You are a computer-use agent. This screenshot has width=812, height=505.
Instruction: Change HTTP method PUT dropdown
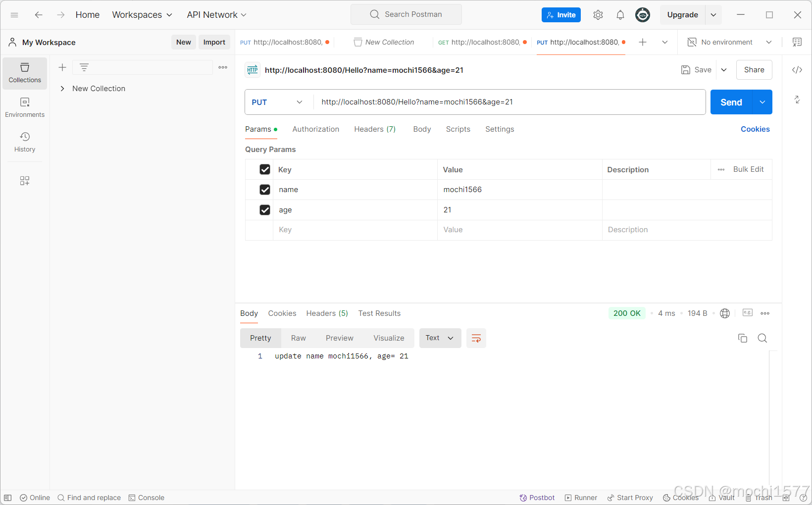pos(278,102)
